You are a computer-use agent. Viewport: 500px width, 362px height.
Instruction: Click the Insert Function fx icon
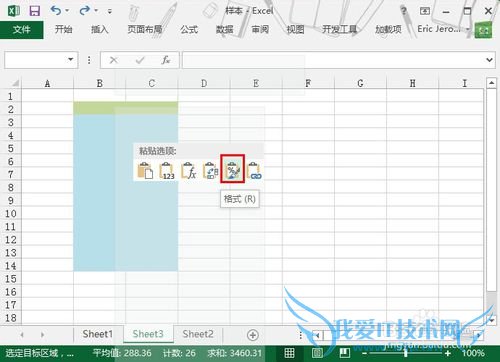coord(166,60)
